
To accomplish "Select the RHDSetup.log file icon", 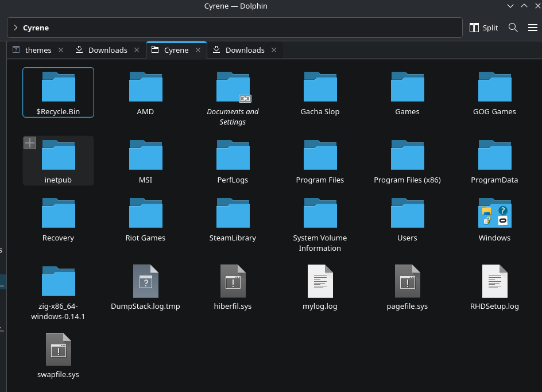I will point(495,281).
